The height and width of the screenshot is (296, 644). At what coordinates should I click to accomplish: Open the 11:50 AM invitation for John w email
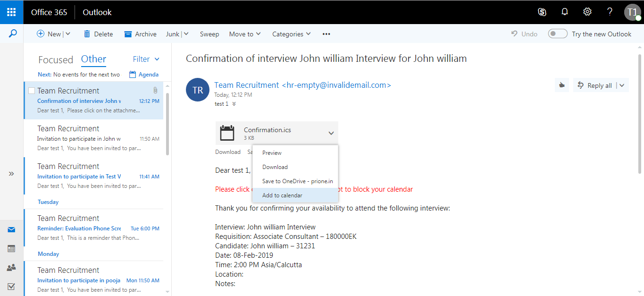point(93,138)
